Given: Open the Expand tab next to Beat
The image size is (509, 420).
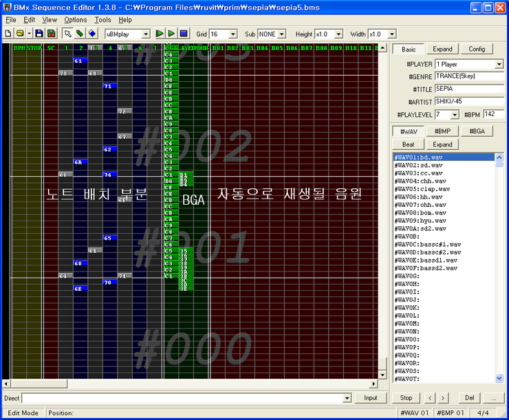Looking at the screenshot, I should [442, 144].
